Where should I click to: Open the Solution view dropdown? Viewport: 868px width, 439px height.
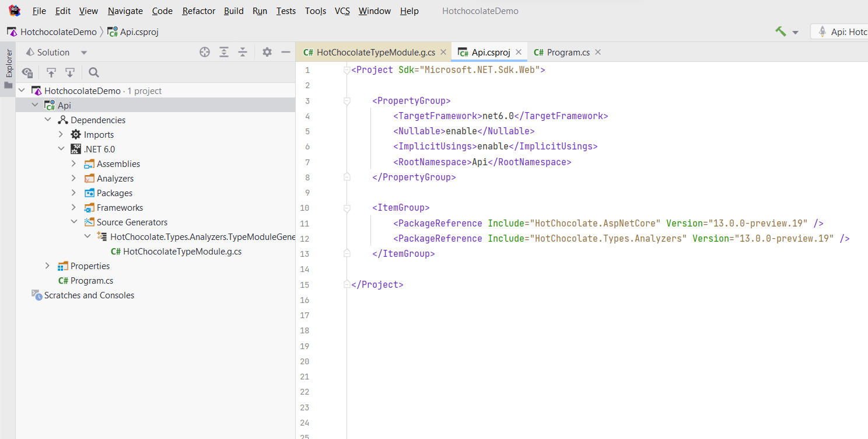click(83, 52)
